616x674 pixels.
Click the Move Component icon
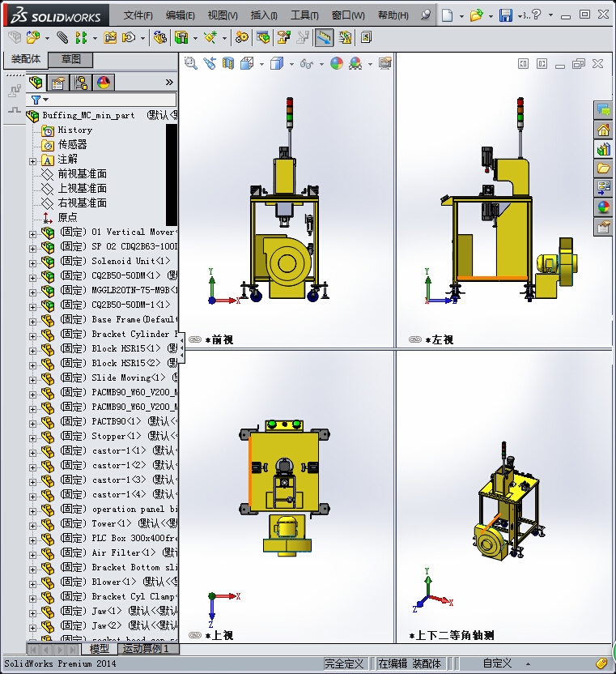point(129,38)
